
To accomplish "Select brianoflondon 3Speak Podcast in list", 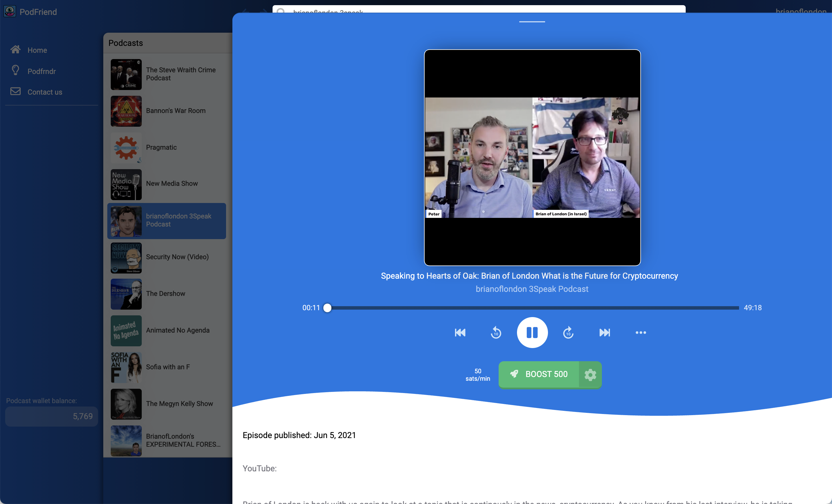I will click(166, 221).
